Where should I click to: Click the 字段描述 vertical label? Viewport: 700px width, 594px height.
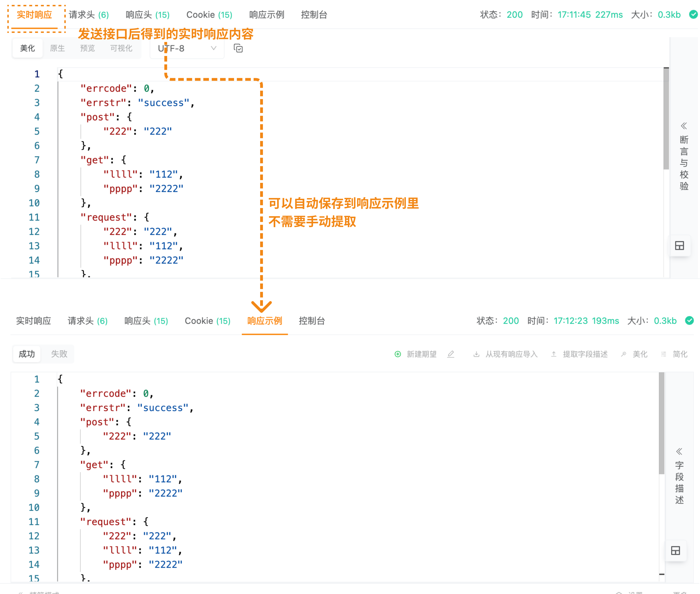click(679, 483)
